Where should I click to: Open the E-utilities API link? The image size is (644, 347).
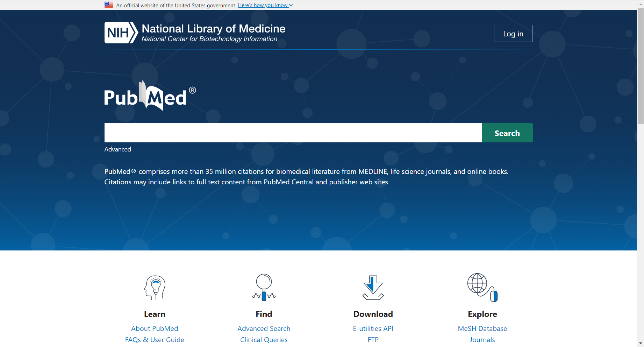pos(373,328)
